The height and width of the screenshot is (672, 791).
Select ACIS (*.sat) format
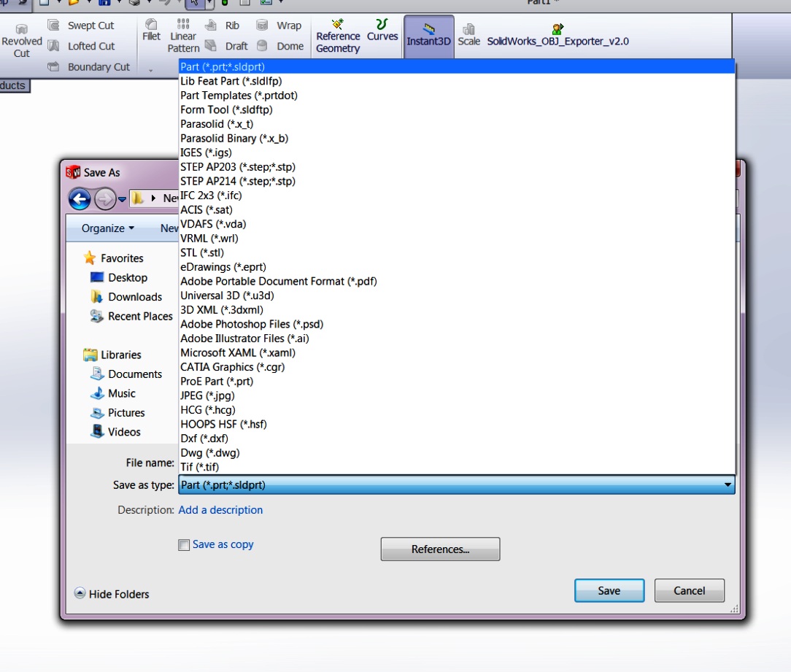tap(457, 209)
